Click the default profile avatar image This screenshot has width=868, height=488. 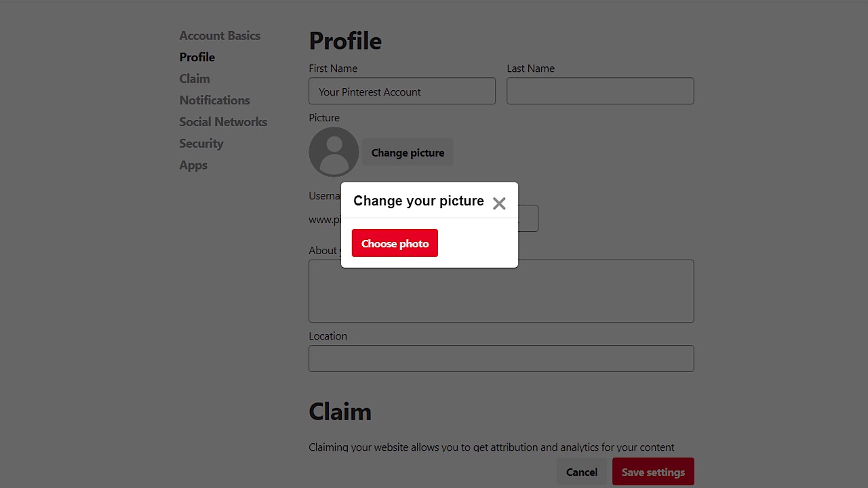pyautogui.click(x=334, y=152)
